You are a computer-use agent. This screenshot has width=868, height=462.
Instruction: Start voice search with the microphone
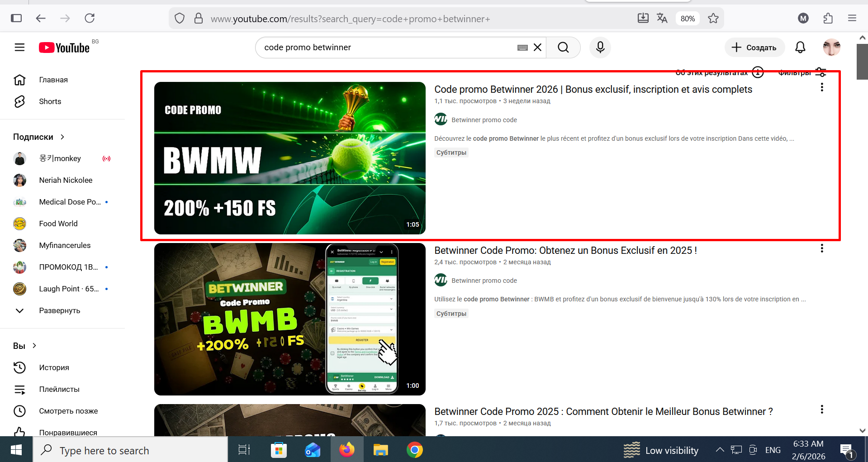[x=600, y=48]
